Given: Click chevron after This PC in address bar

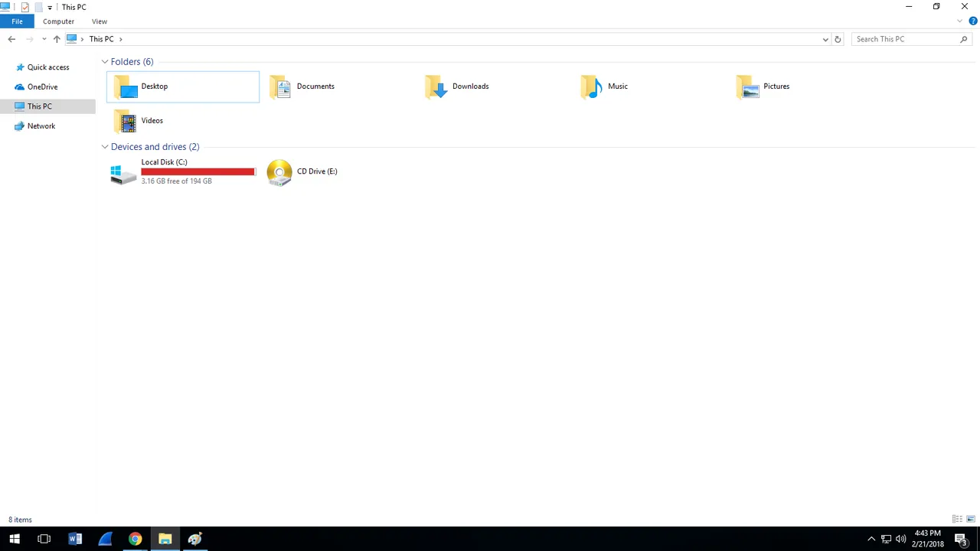Looking at the screenshot, I should point(120,39).
